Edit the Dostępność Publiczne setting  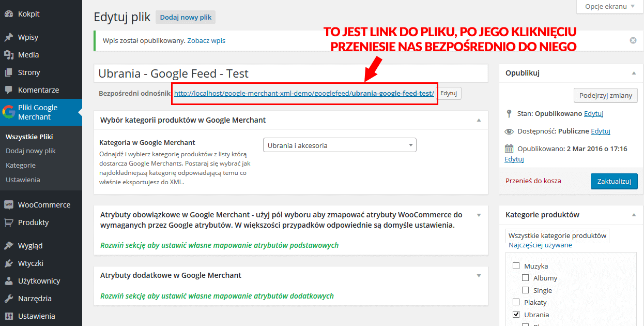601,131
